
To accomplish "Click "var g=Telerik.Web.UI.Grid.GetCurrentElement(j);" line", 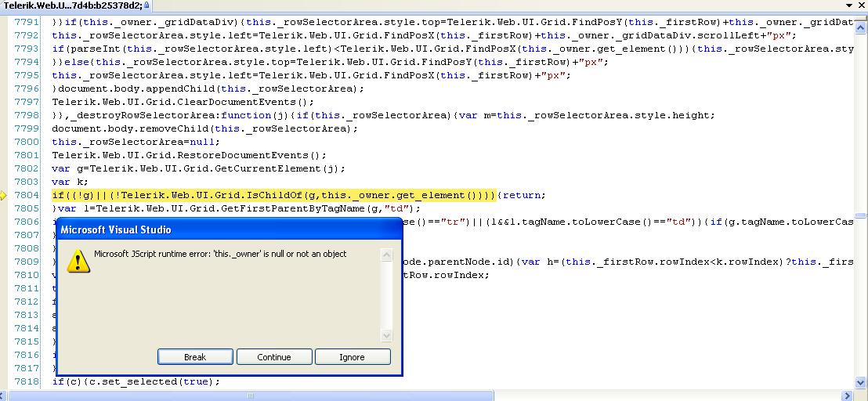I will click(199, 168).
